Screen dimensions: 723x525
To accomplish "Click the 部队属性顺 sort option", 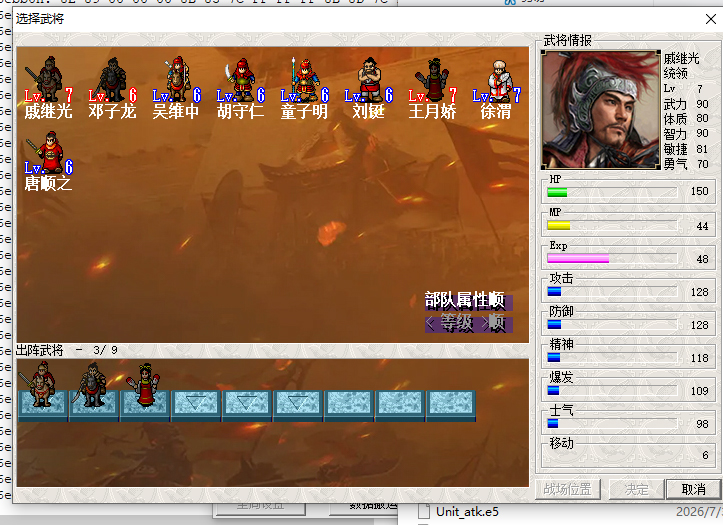I will (x=466, y=300).
